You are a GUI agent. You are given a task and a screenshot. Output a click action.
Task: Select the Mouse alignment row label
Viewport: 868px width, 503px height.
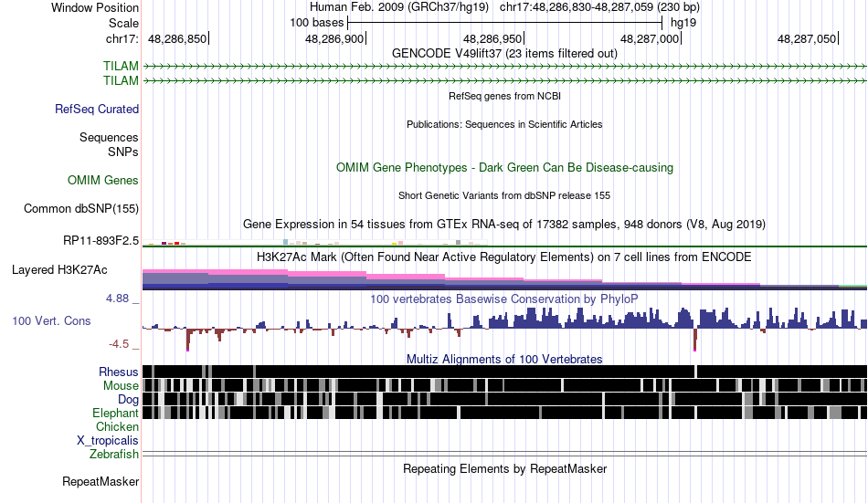(x=121, y=385)
